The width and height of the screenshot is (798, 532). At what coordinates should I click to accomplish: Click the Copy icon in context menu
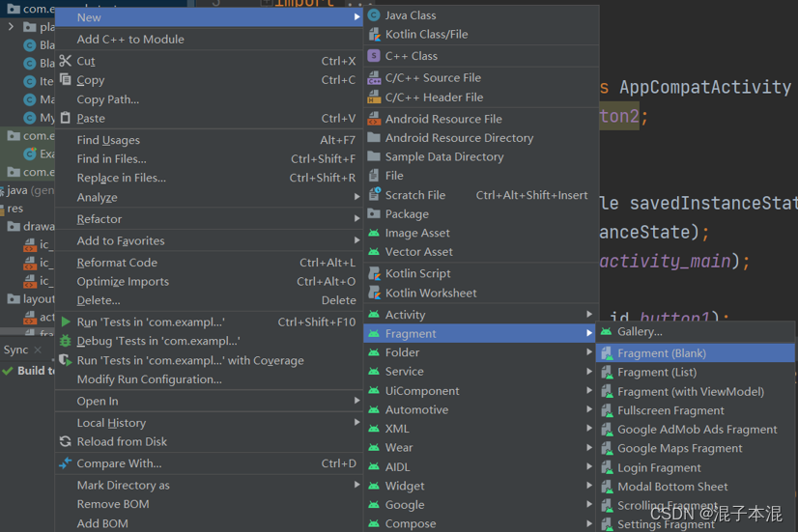tap(65, 79)
